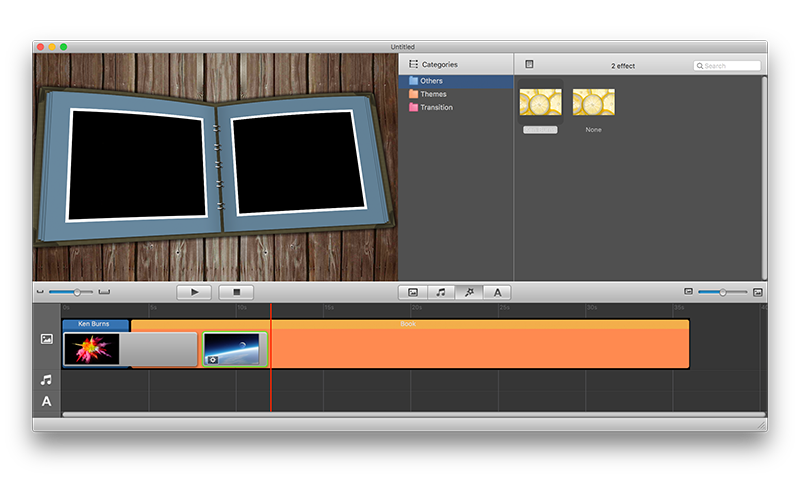Screen dimensions: 800x500
Task: Select the Others category folder
Action: [x=431, y=81]
